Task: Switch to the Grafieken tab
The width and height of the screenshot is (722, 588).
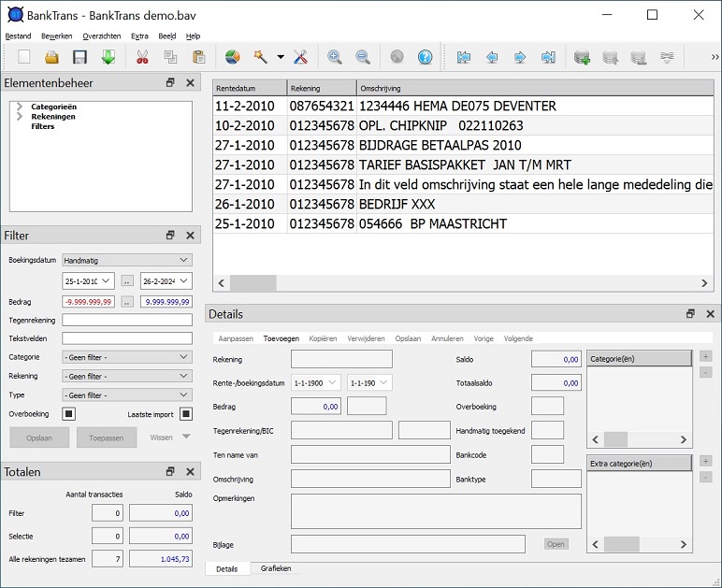Action: tap(276, 568)
